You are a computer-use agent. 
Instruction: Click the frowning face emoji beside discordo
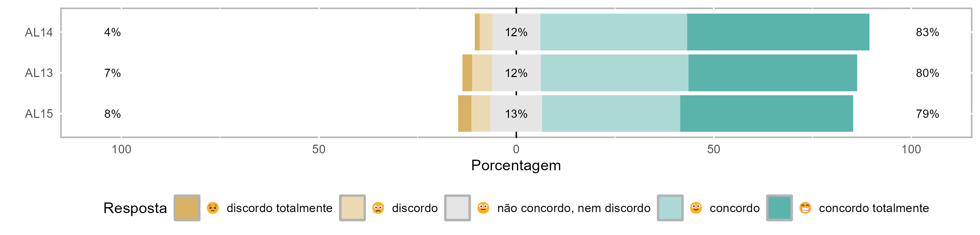tap(378, 208)
